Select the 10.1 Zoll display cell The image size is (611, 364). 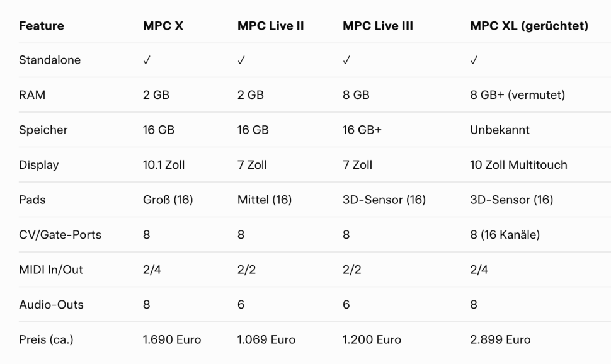(164, 166)
